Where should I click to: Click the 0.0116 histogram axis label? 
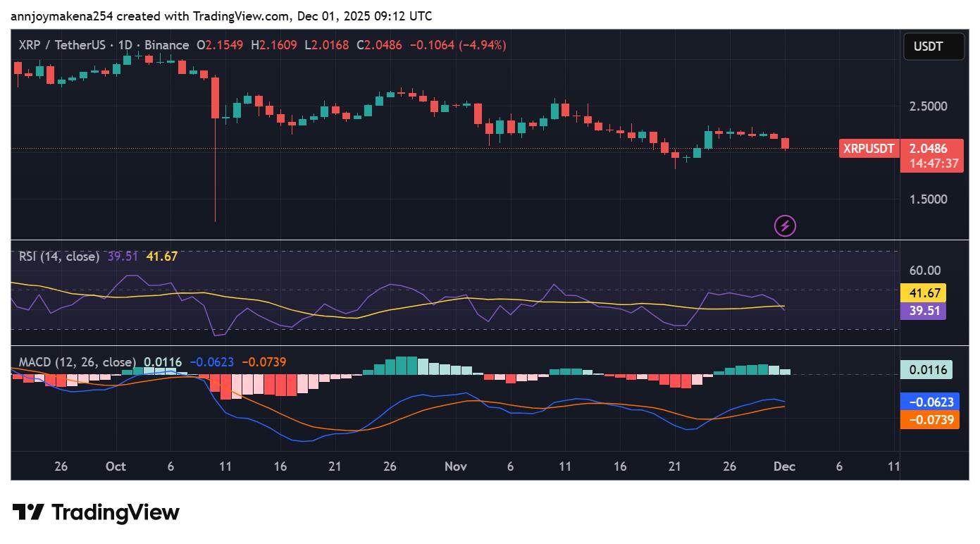(926, 369)
